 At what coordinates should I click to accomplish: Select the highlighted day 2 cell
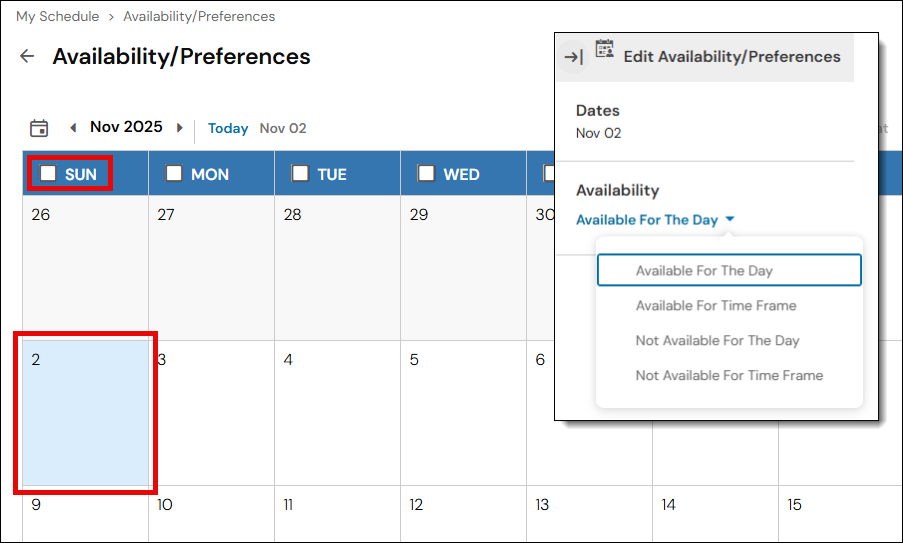(x=85, y=413)
